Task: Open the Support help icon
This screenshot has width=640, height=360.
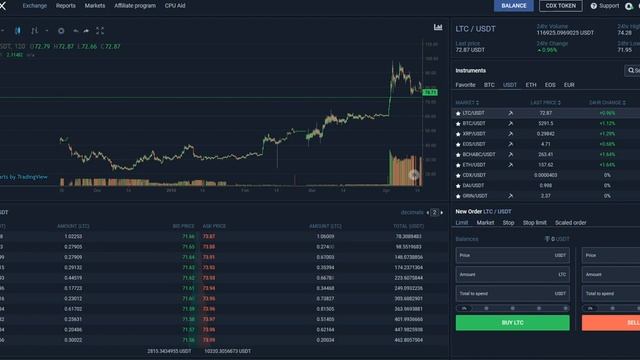Action: click(594, 6)
